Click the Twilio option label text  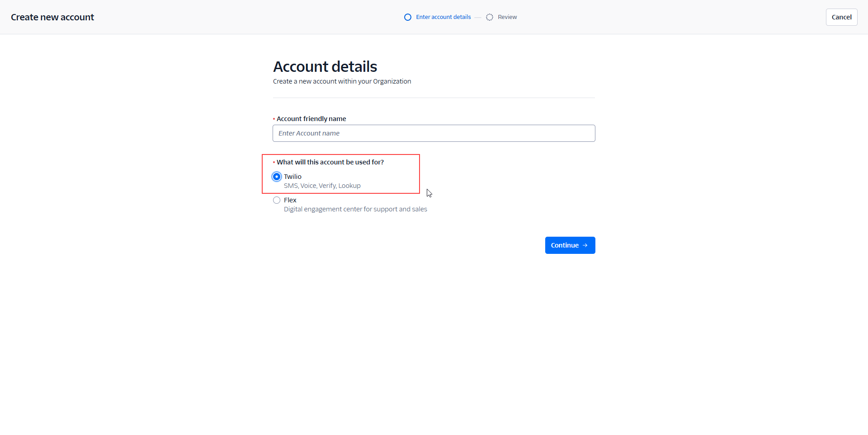[292, 177]
